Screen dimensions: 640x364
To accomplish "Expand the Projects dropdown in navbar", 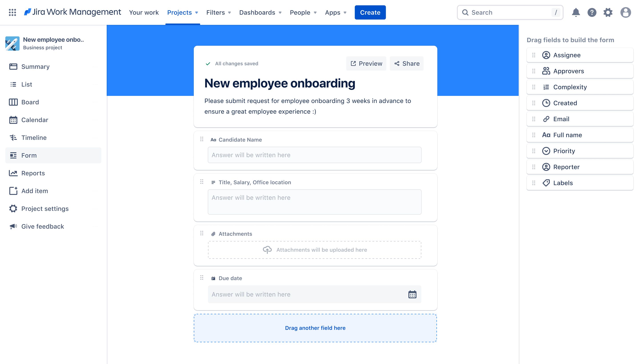I will click(197, 12).
